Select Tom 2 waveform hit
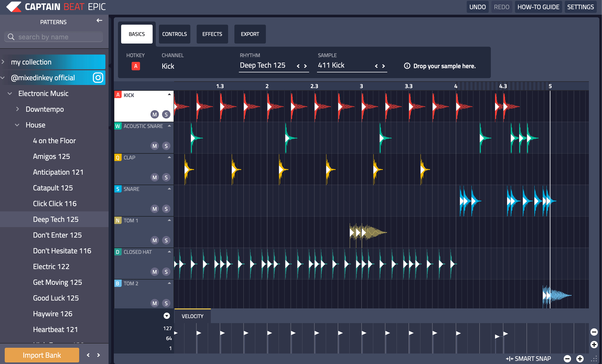Screen dimensions: 602x364 pos(557,295)
